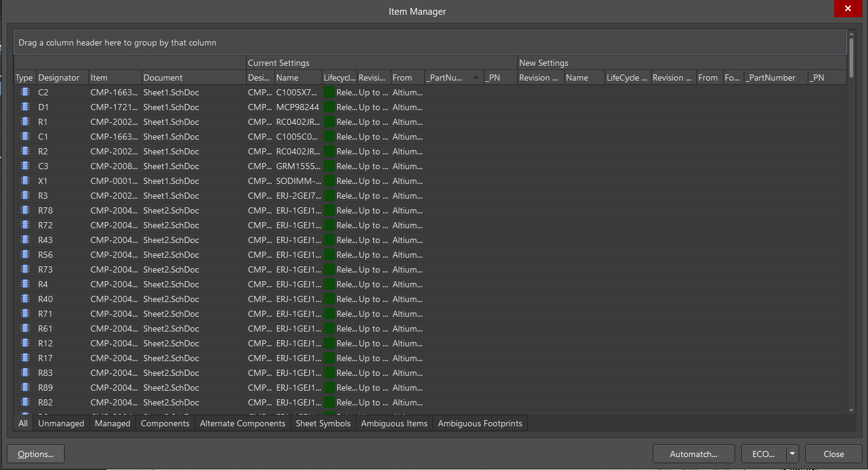Viewport: 868px width, 470px height.
Task: Click the Automatch button
Action: click(x=693, y=453)
